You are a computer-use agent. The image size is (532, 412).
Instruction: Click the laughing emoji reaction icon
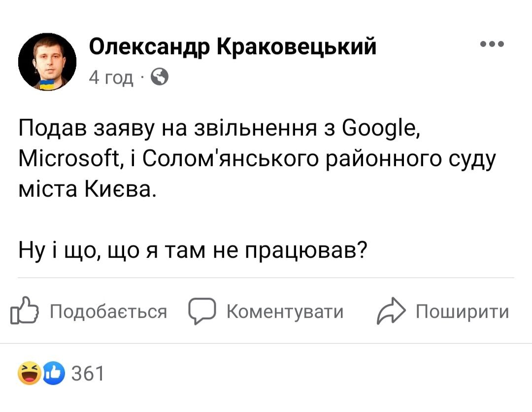29,374
